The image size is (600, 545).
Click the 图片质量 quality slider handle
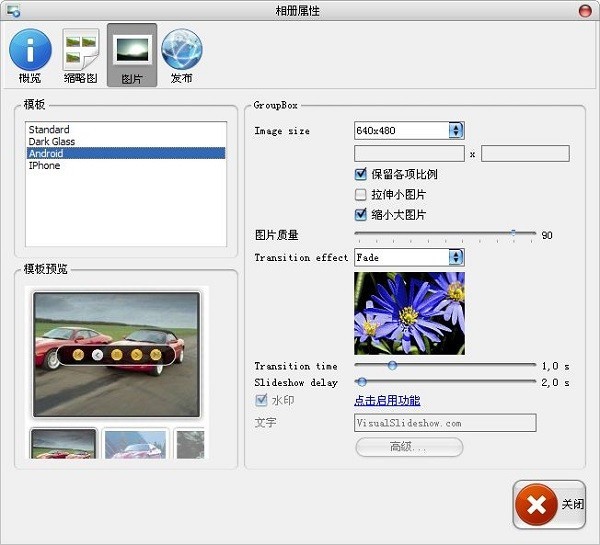[x=513, y=233]
